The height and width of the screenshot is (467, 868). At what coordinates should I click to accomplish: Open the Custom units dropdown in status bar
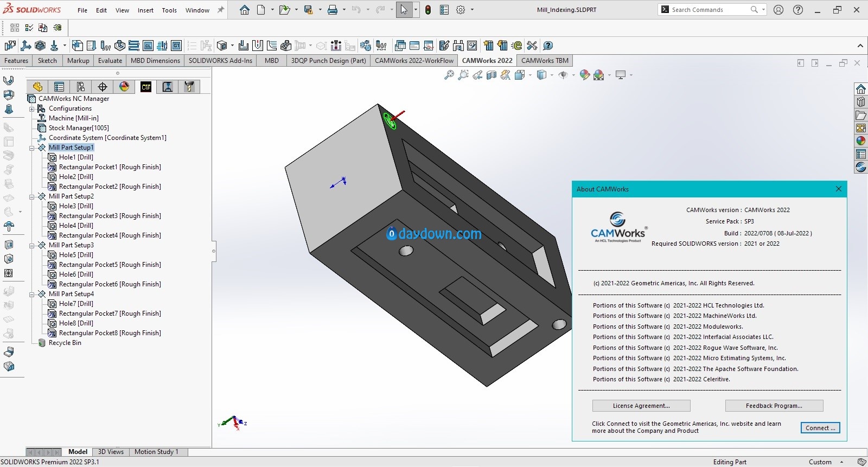click(x=841, y=462)
